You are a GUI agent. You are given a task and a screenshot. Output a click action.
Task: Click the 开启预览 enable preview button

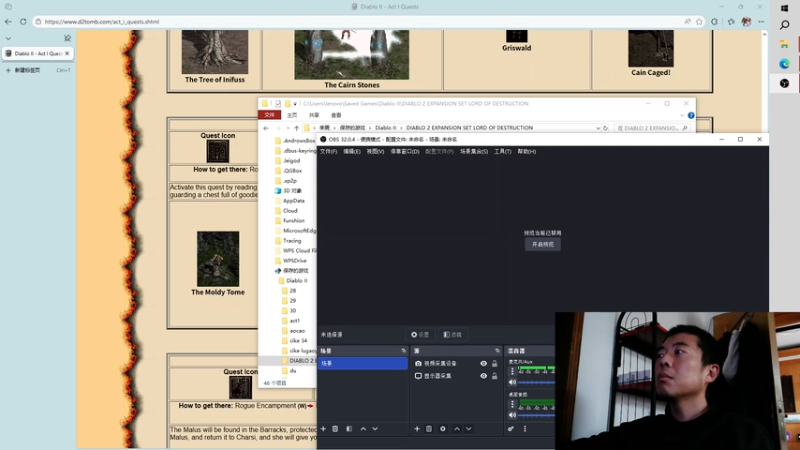[x=543, y=244]
